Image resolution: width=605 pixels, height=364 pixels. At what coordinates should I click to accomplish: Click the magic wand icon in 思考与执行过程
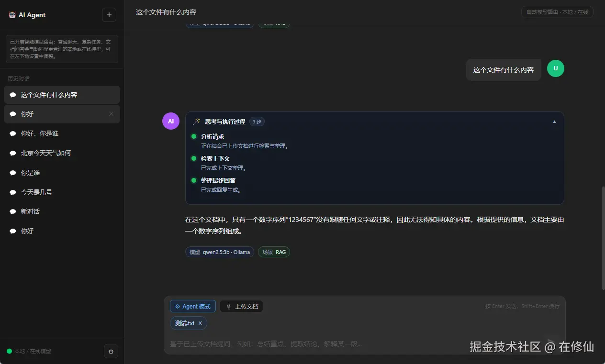tap(196, 121)
